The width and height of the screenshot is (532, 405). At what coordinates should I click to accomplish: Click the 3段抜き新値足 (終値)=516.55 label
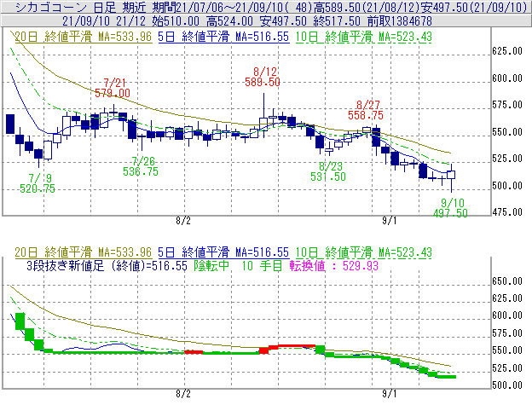[x=107, y=265]
